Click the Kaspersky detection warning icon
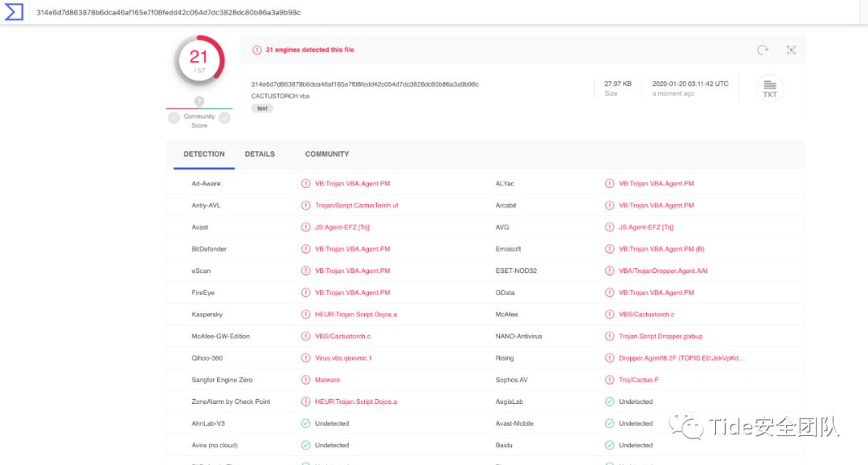The width and height of the screenshot is (868, 465). (305, 314)
